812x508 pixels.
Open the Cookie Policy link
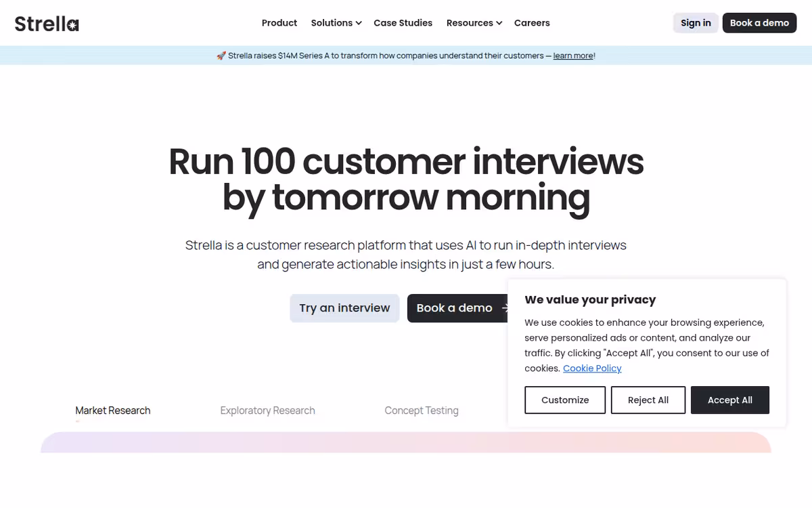[x=592, y=368]
